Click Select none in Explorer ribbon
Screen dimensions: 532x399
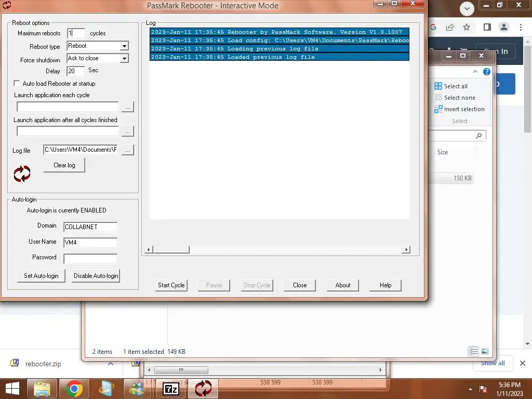click(455, 98)
